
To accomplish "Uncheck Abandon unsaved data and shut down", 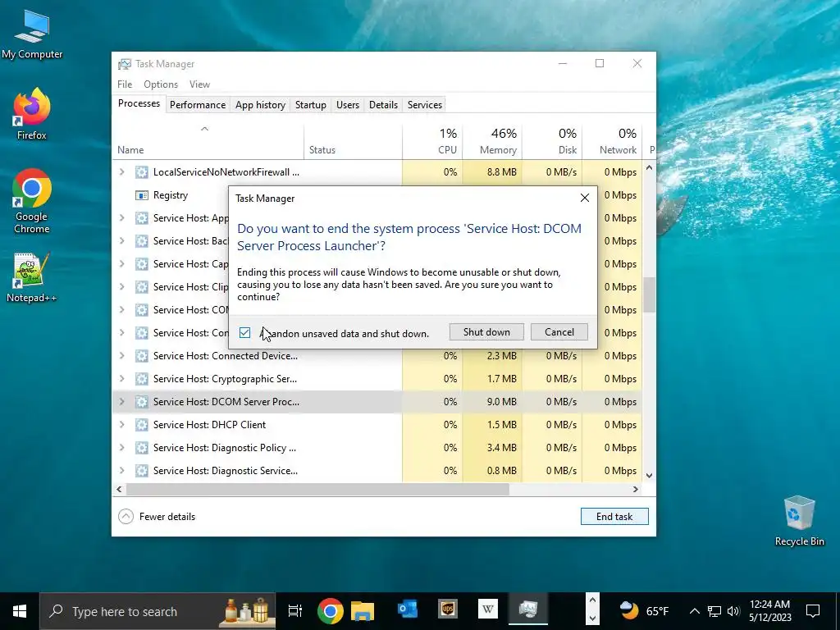I will click(x=244, y=333).
